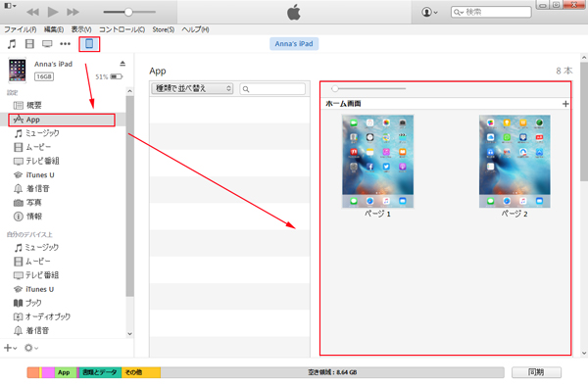
Task: Adjust the playback volume slider
Action: click(x=129, y=12)
